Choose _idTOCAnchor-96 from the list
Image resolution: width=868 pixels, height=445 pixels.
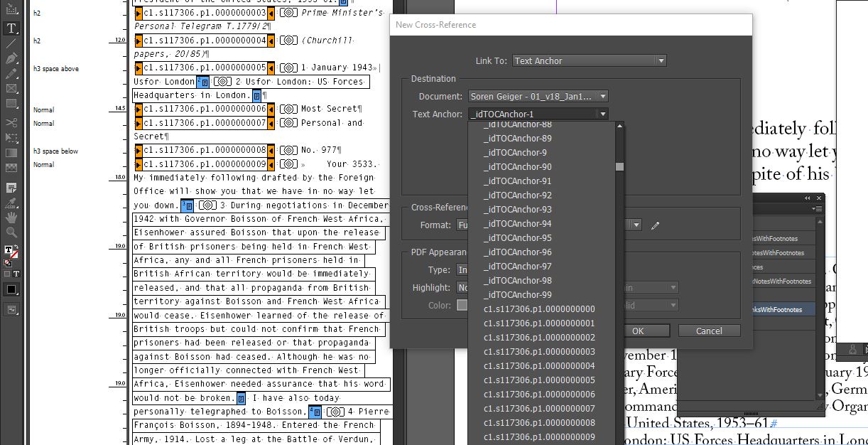[x=517, y=252]
